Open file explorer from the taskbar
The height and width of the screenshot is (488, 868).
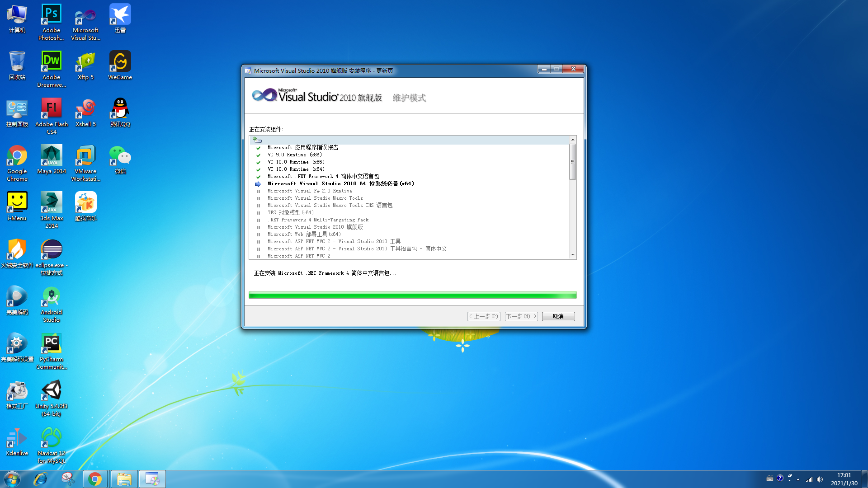click(124, 479)
